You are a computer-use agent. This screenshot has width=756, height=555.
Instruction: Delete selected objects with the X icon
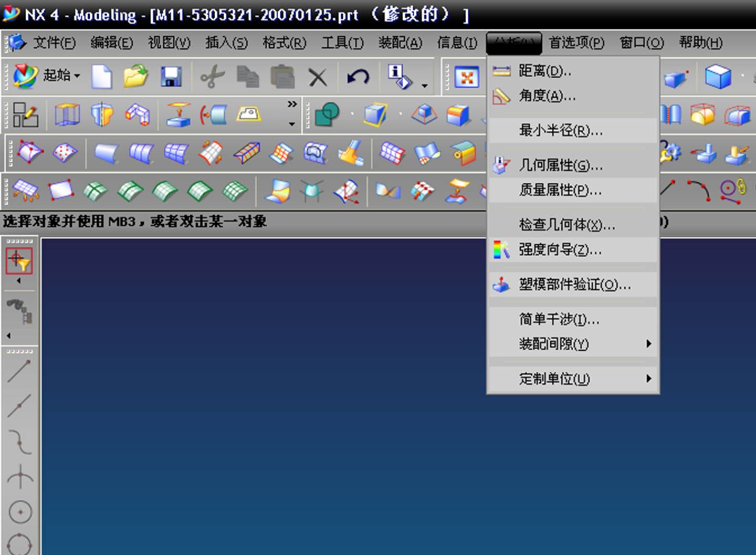coord(318,76)
